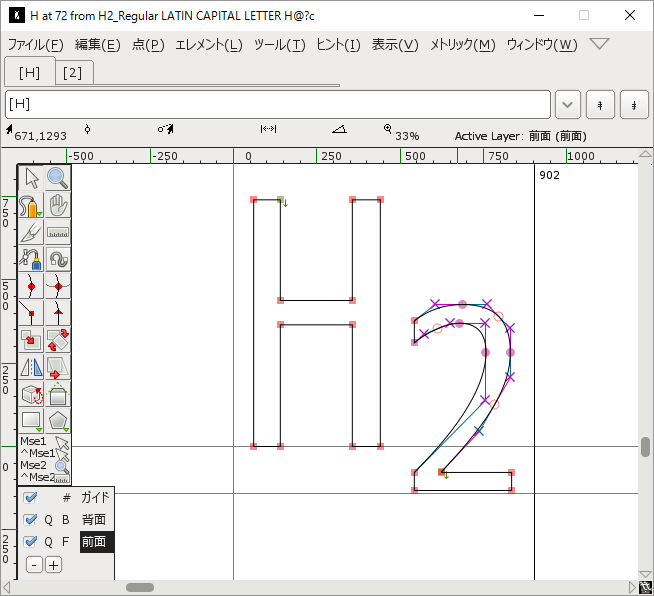The image size is (654, 596).
Task: Select the ガイド guide layer
Action: (96, 497)
